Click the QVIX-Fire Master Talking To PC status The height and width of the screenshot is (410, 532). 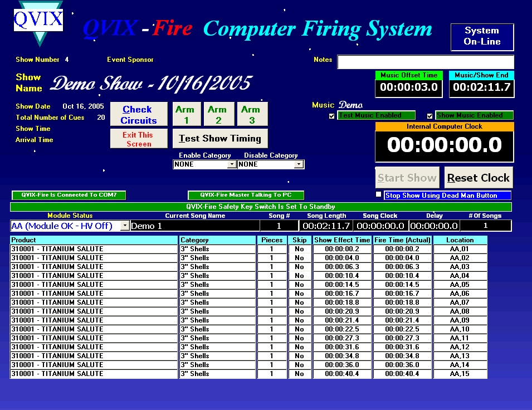pos(246,195)
